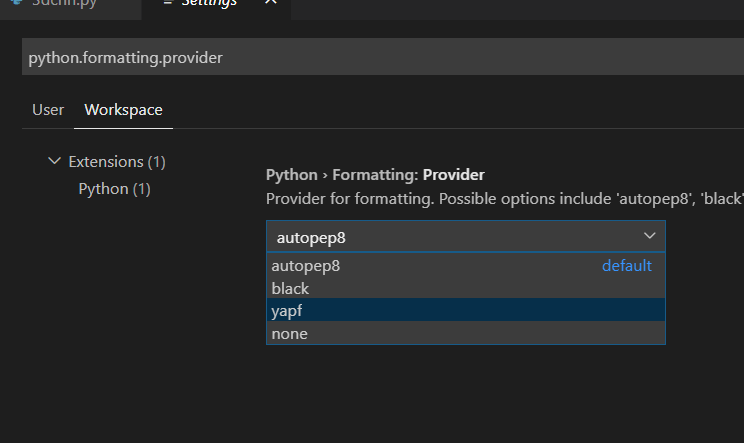Select the Workspace settings scope
The height and width of the screenshot is (443, 744).
pos(123,110)
